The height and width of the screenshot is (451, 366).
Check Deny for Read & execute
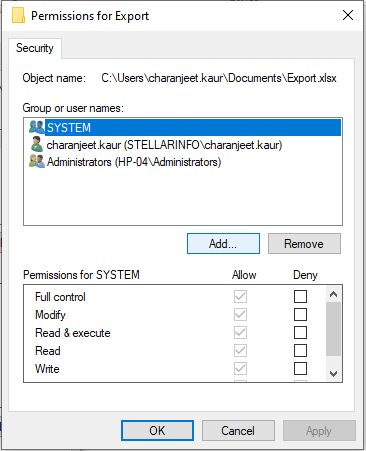pos(300,332)
